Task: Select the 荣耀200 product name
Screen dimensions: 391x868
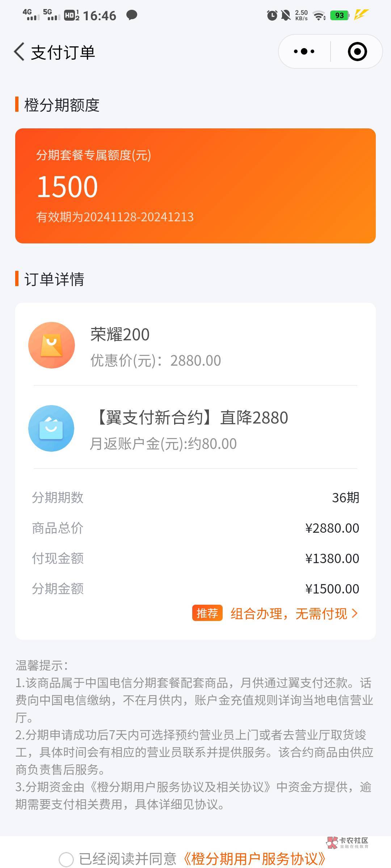Action: coord(120,335)
